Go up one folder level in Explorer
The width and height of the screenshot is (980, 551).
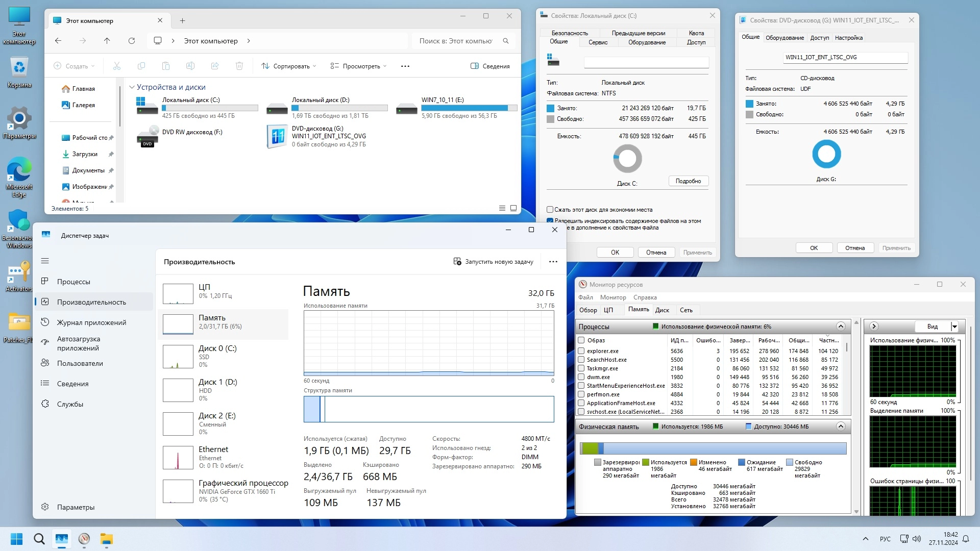107,41
